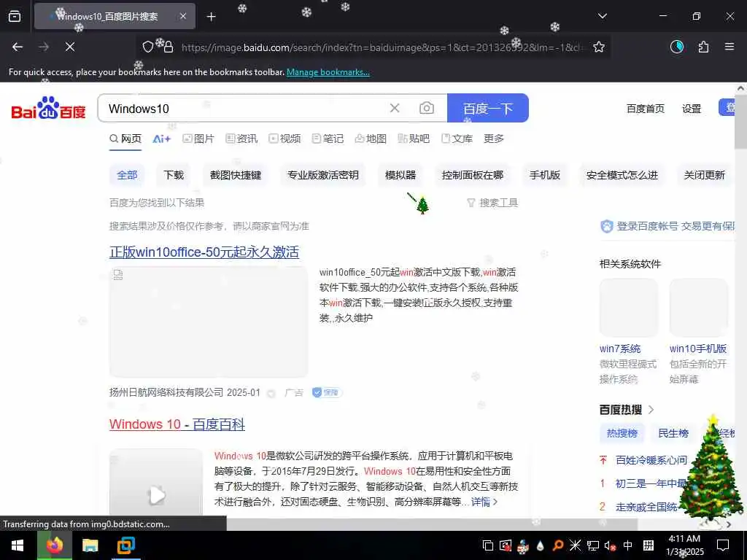
Task: Open the 设置 link
Action: pos(692,109)
